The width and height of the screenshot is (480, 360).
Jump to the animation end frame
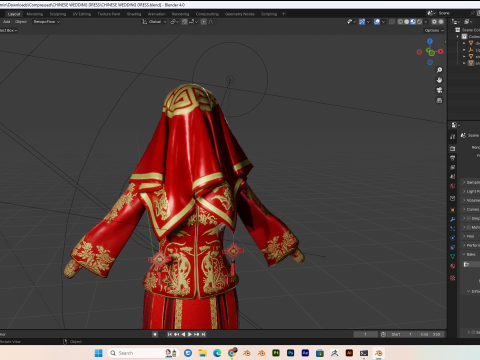tap(204, 334)
